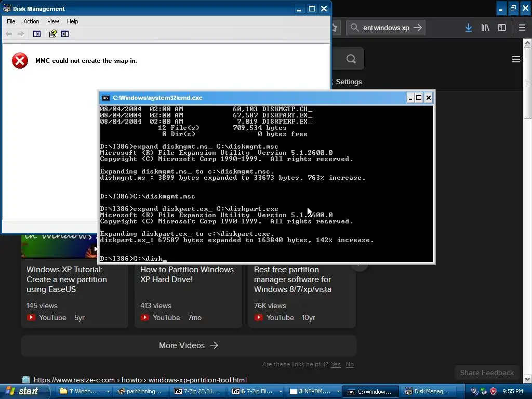The height and width of the screenshot is (399, 532).
Task: Switch to the 'C:\Window...' cmd taskbar button
Action: pos(370,391)
